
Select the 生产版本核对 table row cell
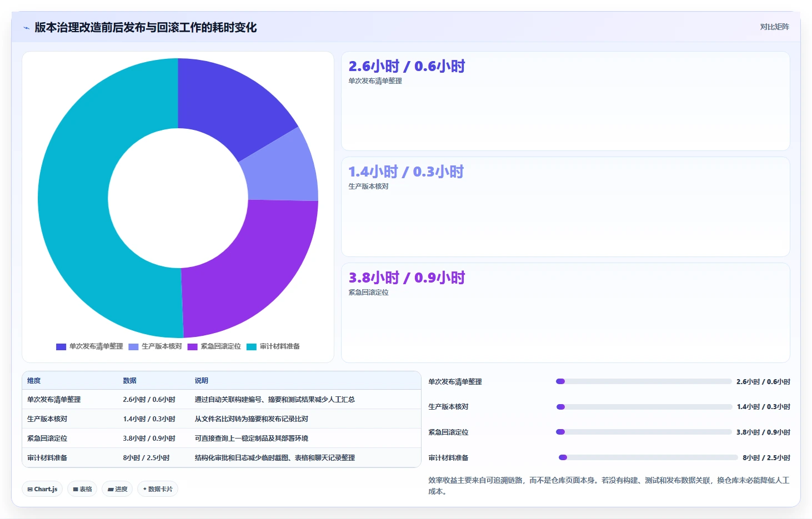[x=47, y=419]
